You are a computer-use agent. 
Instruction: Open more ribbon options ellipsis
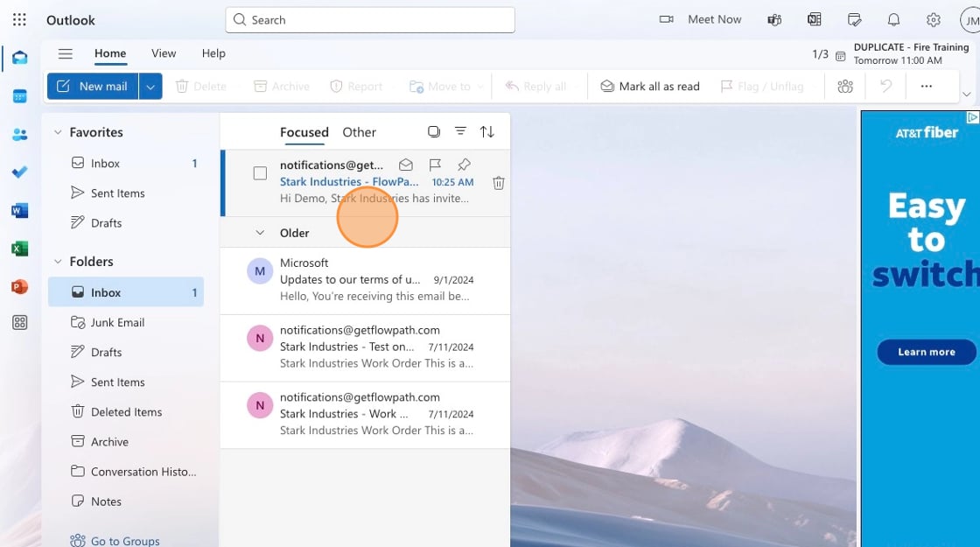point(927,87)
